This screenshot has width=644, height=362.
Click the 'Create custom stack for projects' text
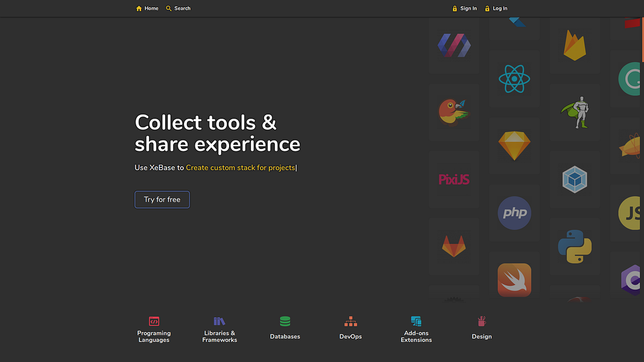tap(240, 168)
